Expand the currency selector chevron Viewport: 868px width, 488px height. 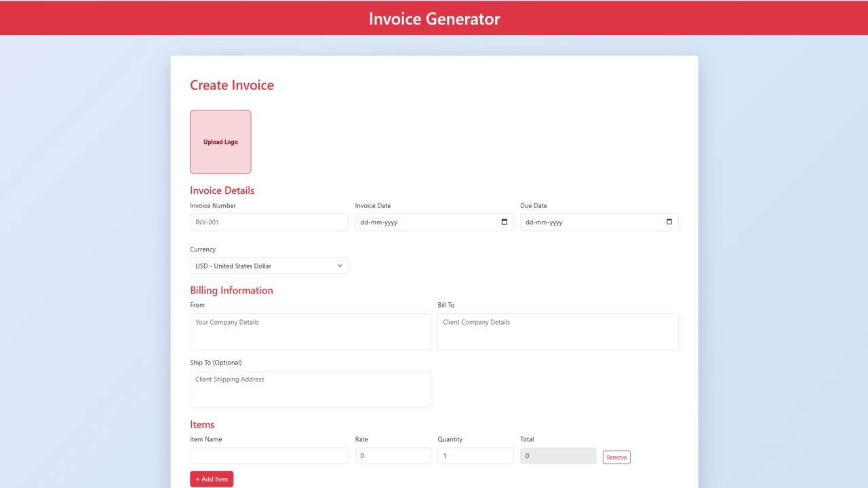pos(339,266)
